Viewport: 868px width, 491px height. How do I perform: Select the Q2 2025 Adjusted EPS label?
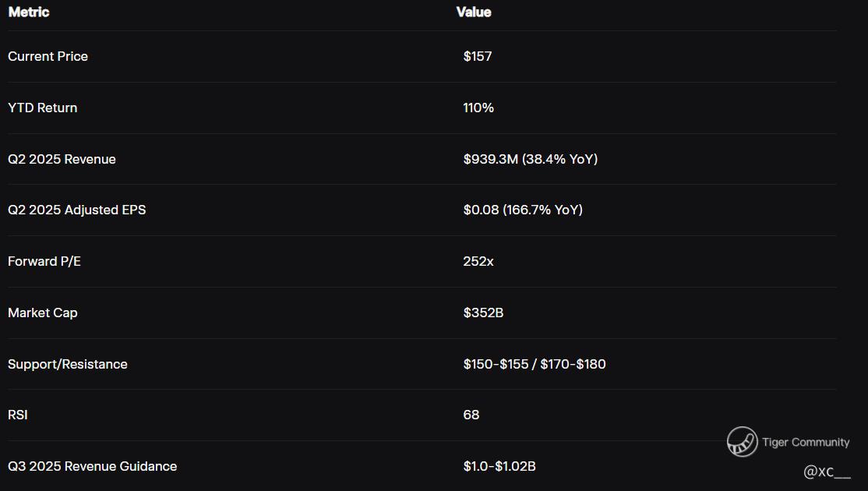click(x=77, y=210)
